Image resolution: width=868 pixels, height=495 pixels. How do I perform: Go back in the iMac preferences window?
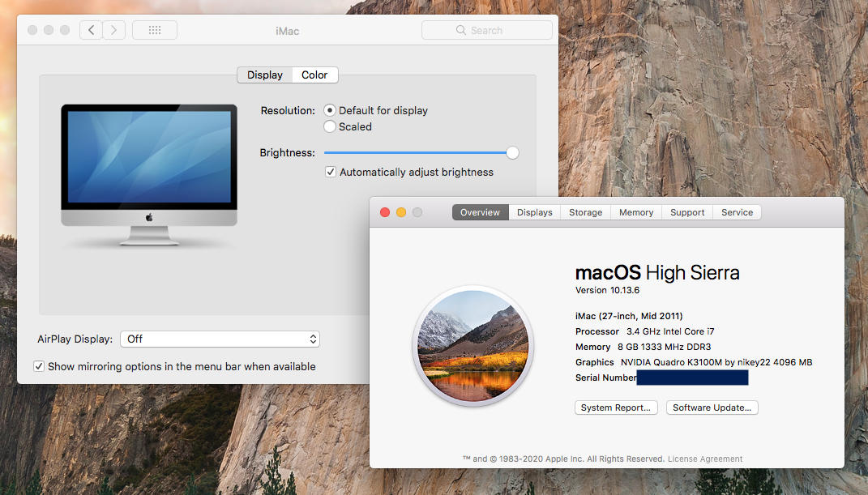(x=92, y=30)
